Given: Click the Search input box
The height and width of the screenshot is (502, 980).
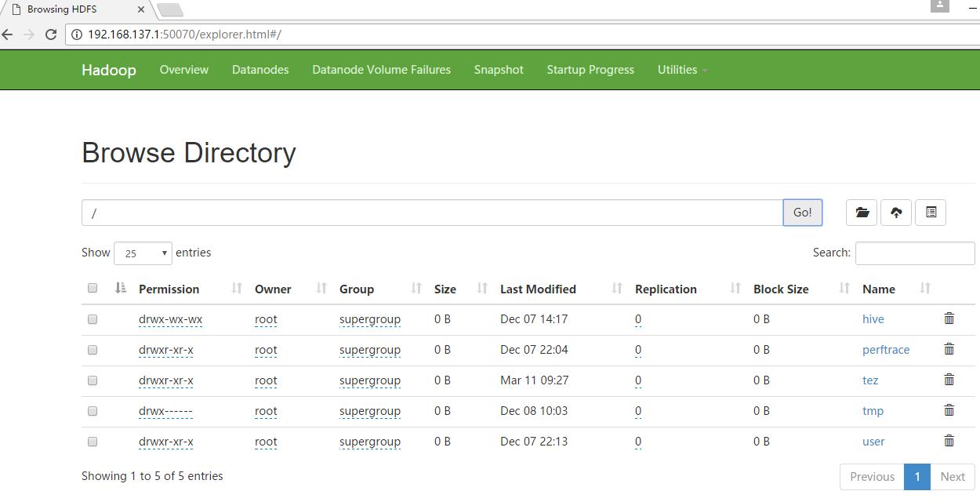Looking at the screenshot, I should [915, 253].
